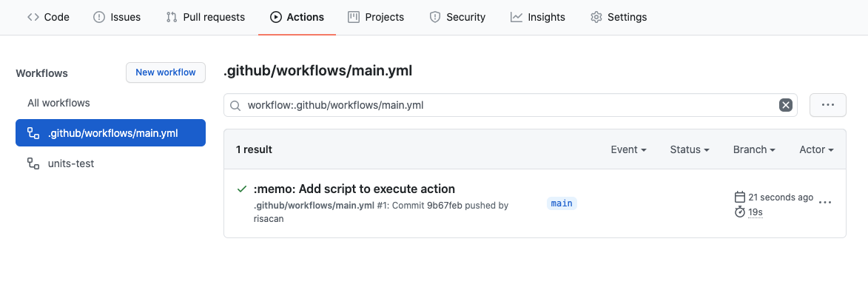
Task: Open the Insights tab
Action: 537,17
